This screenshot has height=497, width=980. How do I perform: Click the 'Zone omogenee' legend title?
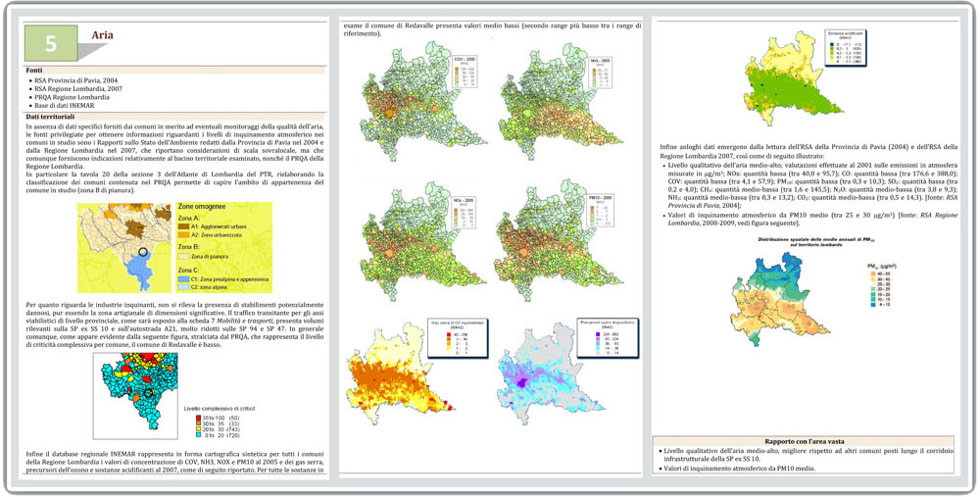203,207
